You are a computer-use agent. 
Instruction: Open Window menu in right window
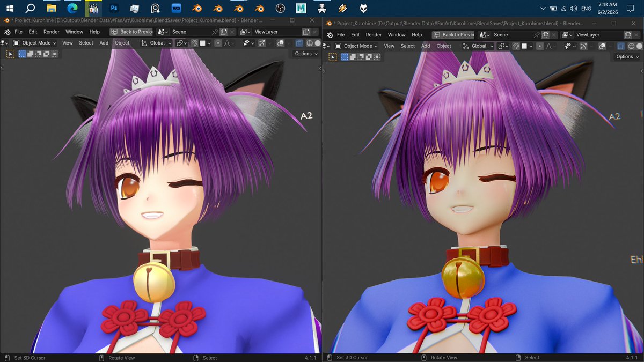point(397,35)
